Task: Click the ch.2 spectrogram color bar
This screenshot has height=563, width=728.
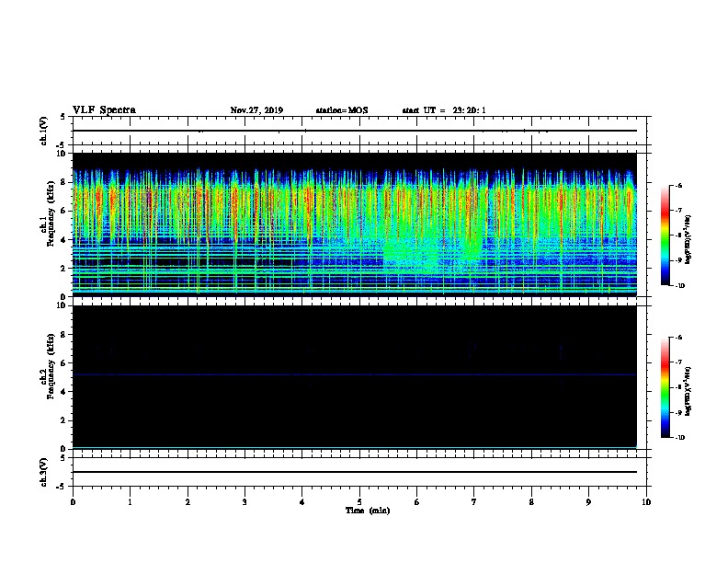Action: point(665,387)
